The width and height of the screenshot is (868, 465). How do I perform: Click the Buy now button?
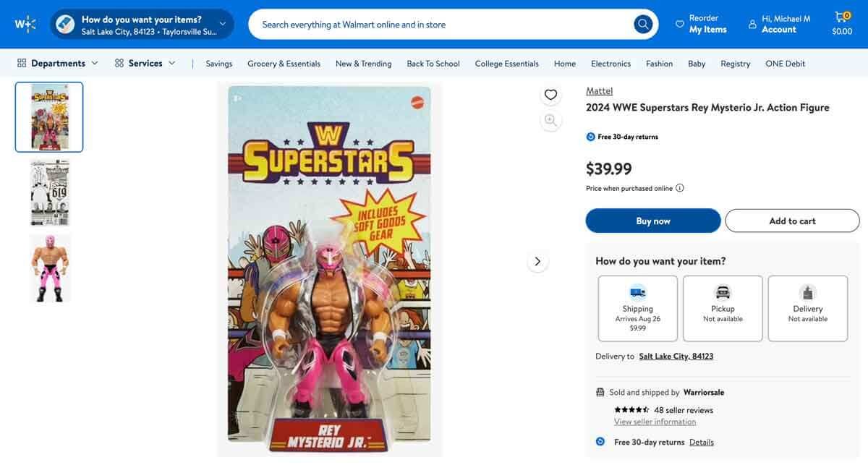pyautogui.click(x=652, y=220)
